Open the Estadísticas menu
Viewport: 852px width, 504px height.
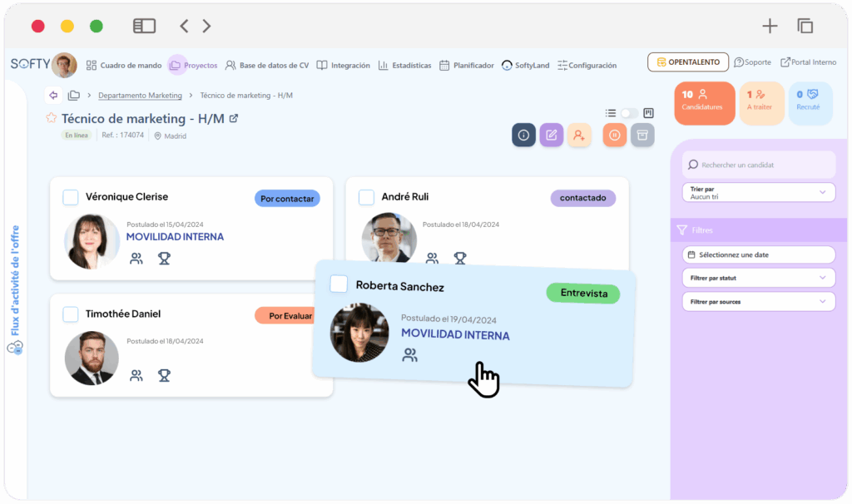coord(404,65)
